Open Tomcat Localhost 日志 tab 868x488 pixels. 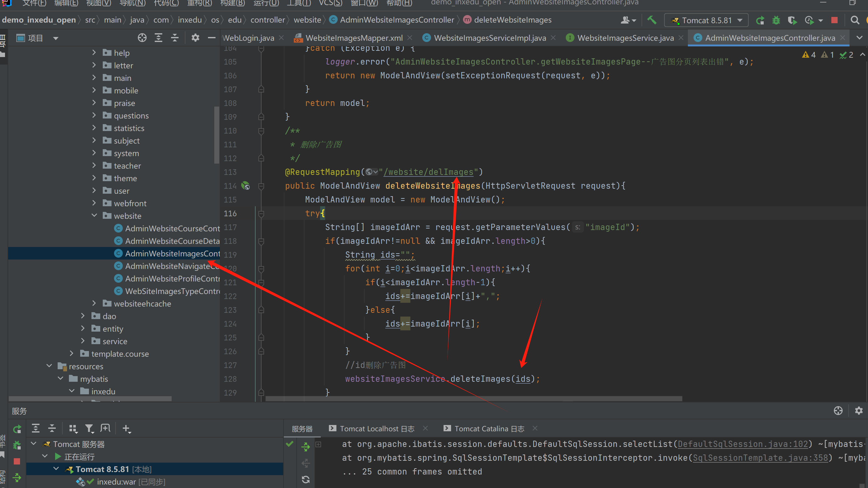[x=377, y=429]
